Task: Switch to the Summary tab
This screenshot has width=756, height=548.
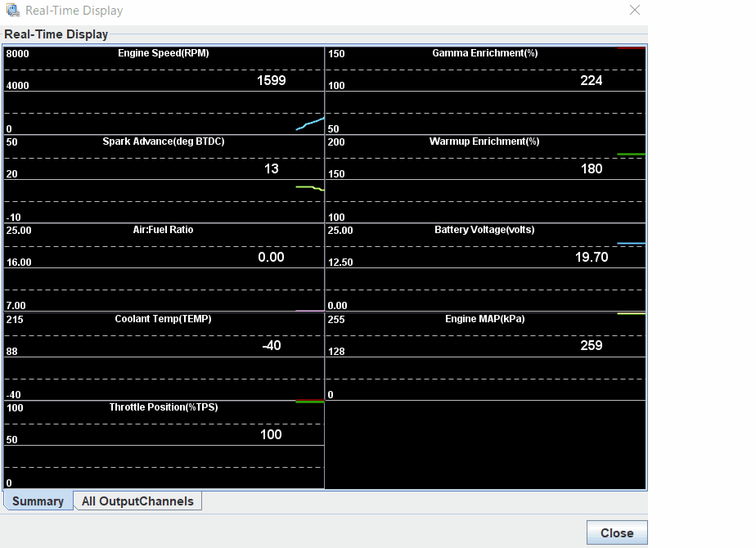Action: (38, 501)
